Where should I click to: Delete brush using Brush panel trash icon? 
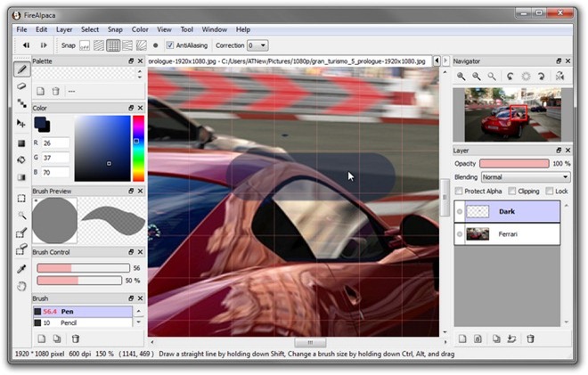coord(76,338)
